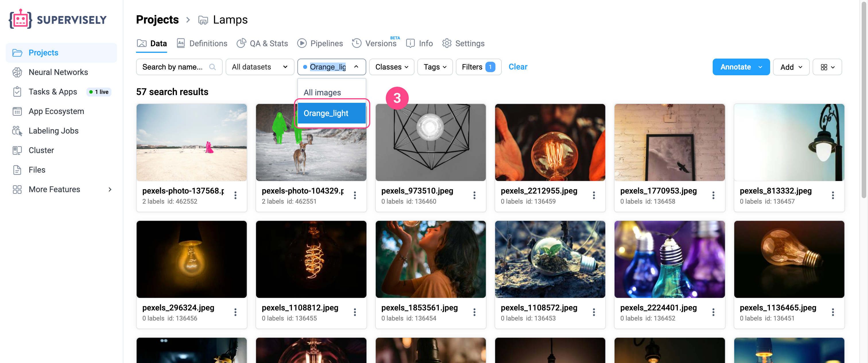Screen dimensions: 868x363
Task: Click the More Features grid icon
Action: 17,190
